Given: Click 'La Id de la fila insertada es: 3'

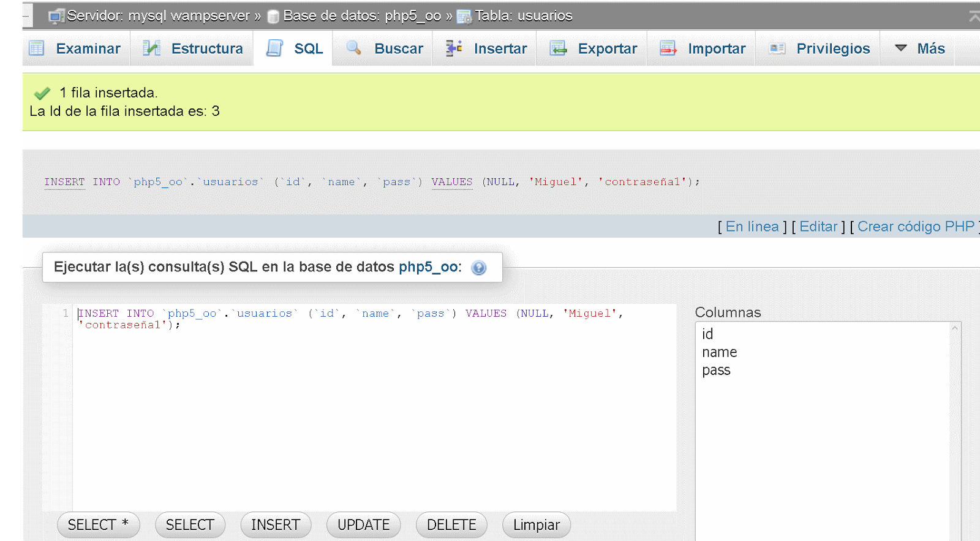Looking at the screenshot, I should point(124,111).
